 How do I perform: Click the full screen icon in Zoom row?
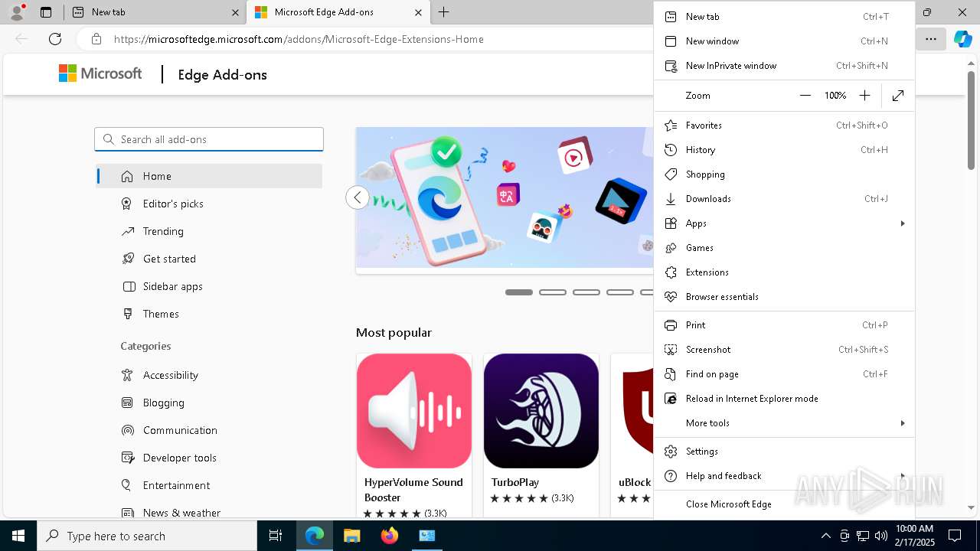pyautogui.click(x=898, y=96)
